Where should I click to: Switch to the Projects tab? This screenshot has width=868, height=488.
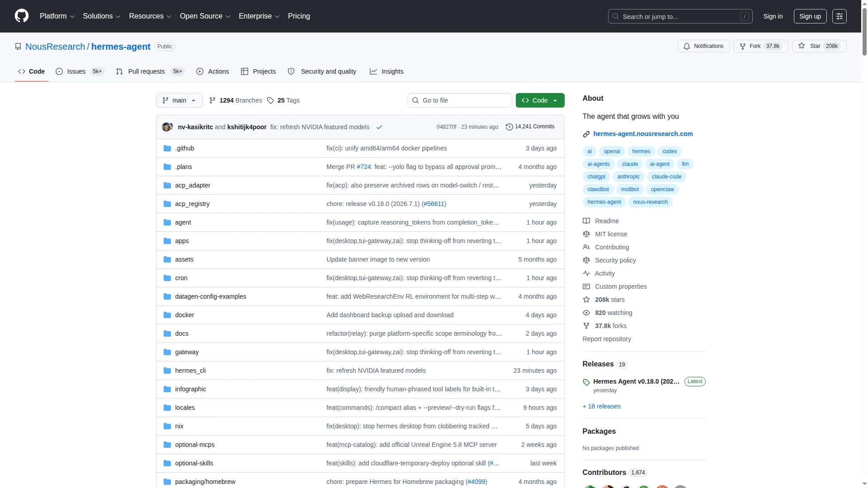point(258,71)
